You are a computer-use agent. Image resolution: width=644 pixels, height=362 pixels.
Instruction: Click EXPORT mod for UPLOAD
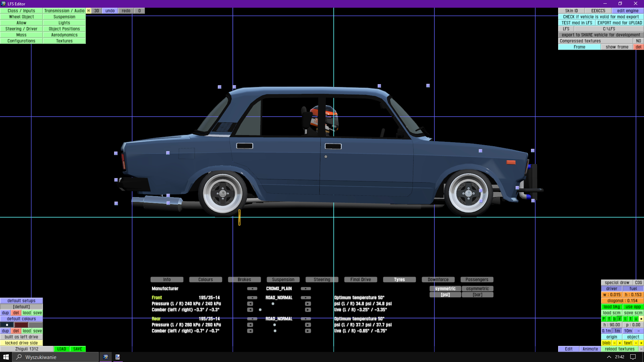click(x=620, y=23)
